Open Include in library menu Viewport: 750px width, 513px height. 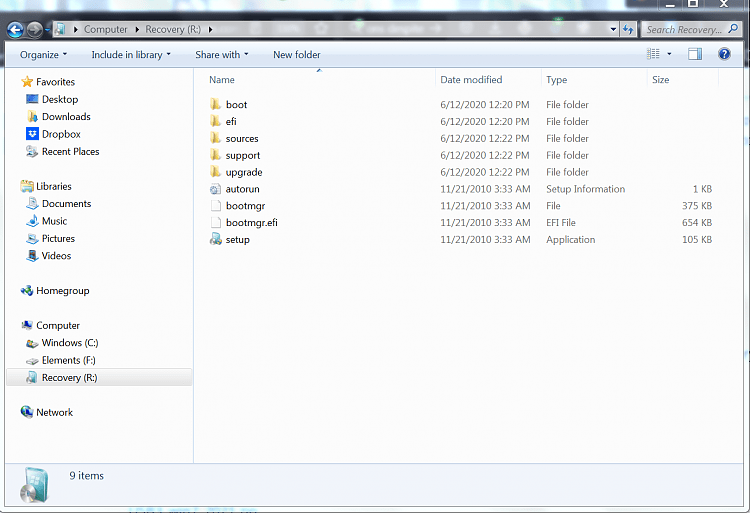(131, 55)
